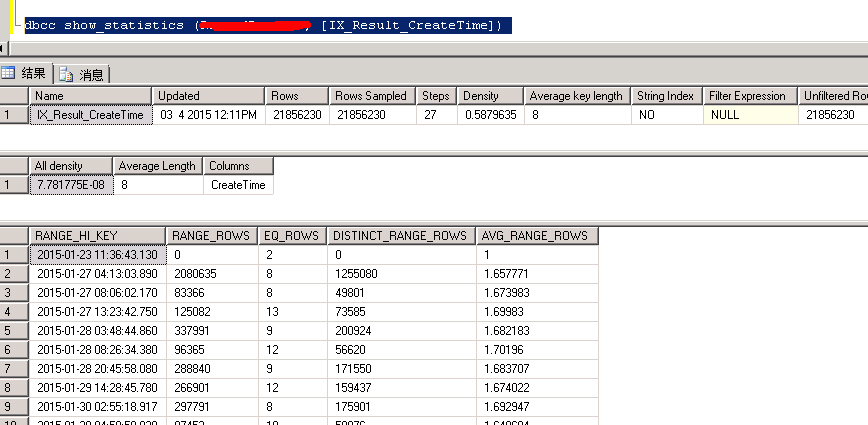Click the 1.70196 average range rows cell

(x=538, y=350)
